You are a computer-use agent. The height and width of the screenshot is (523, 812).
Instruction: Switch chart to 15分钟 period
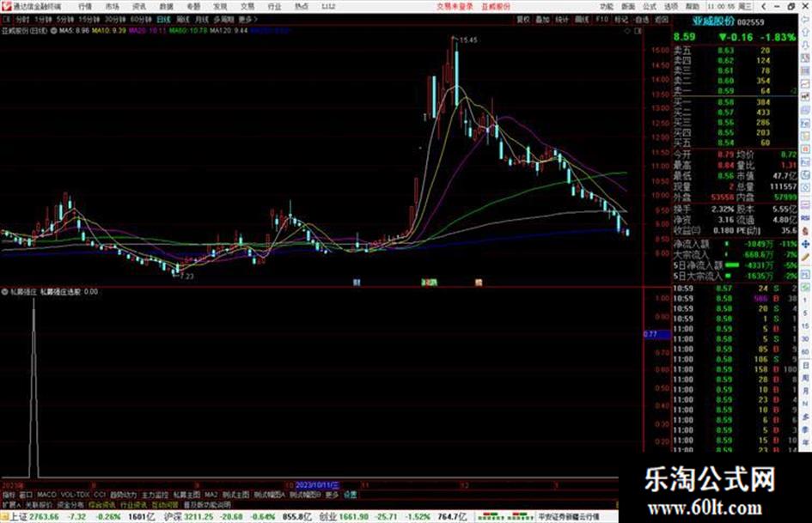[x=89, y=19]
